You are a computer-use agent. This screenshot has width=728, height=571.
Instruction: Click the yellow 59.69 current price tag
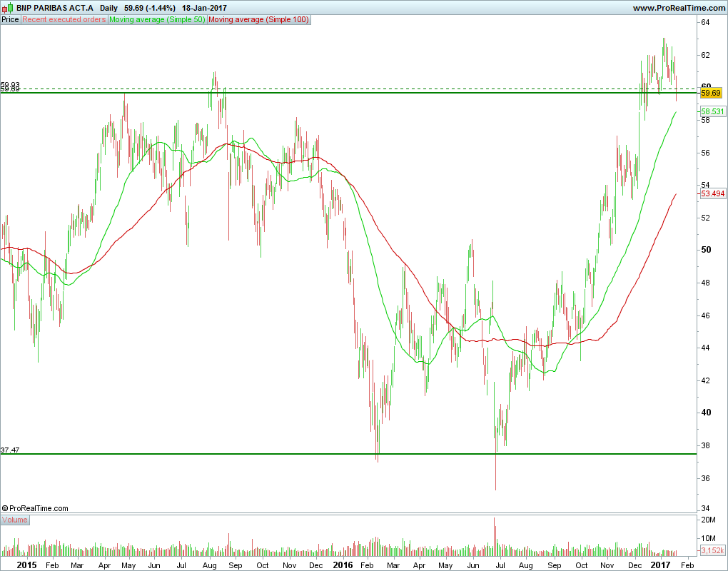pyautogui.click(x=711, y=93)
